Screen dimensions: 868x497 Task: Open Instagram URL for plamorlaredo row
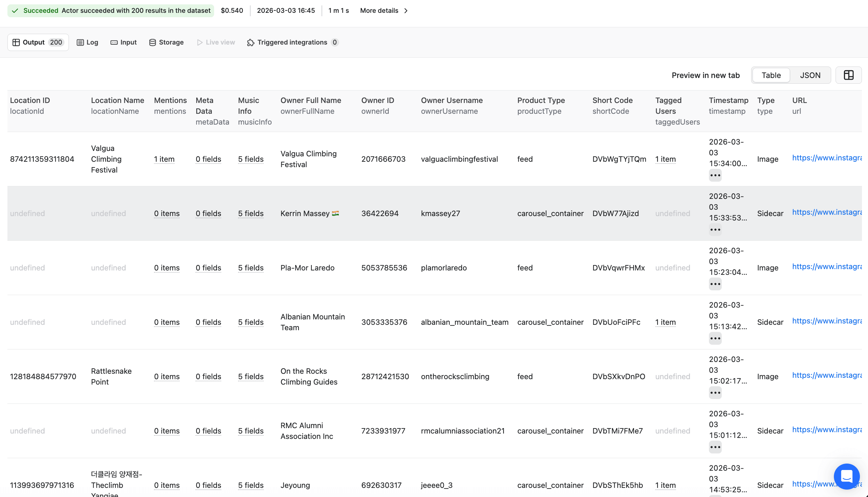coord(826,267)
